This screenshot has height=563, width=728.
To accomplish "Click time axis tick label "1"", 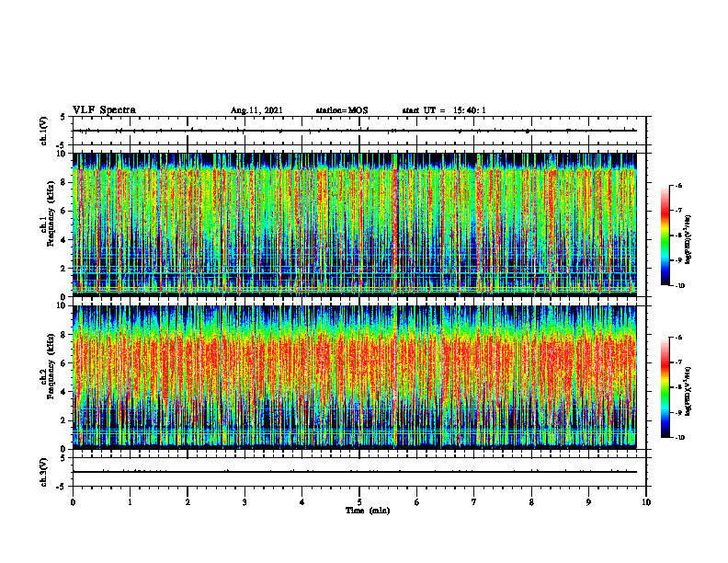I will tap(130, 502).
